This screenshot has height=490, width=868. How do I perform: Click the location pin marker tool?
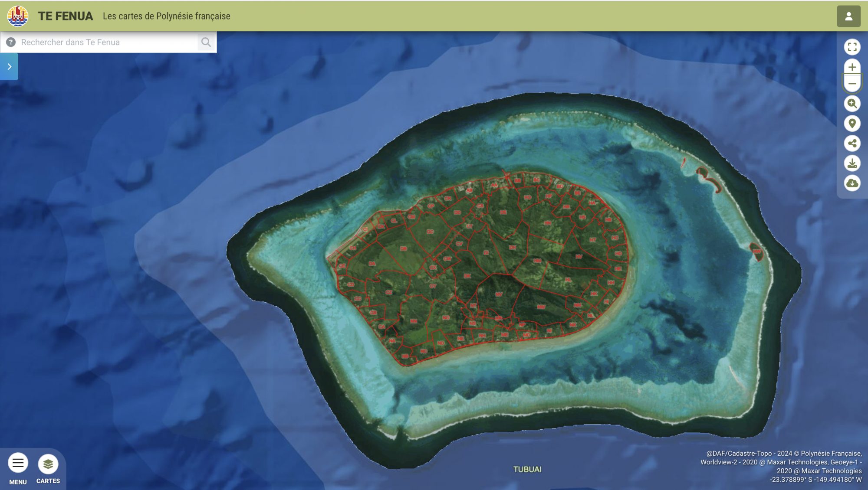coord(852,124)
